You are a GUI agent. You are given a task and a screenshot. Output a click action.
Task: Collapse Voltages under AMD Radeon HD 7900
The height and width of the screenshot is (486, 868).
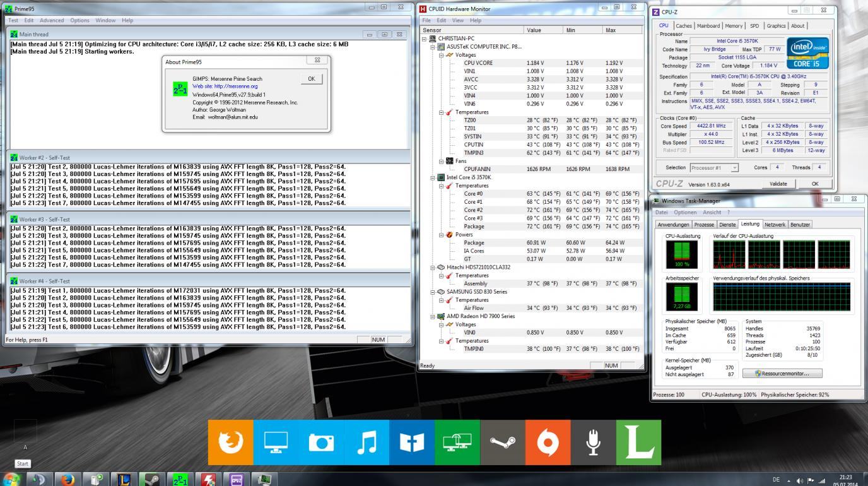click(441, 325)
